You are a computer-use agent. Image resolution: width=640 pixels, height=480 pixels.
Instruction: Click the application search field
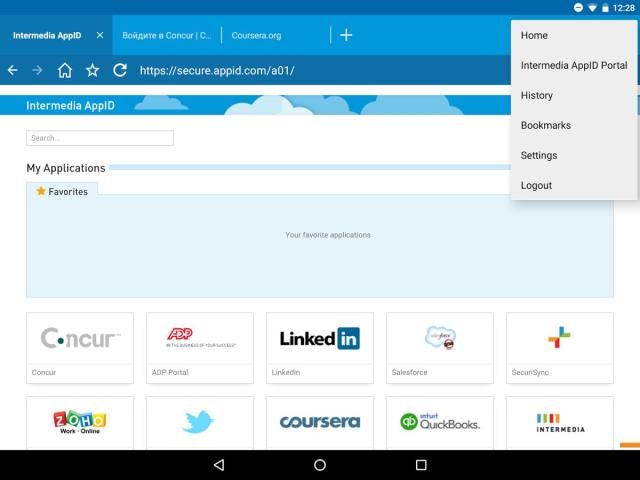(100, 138)
